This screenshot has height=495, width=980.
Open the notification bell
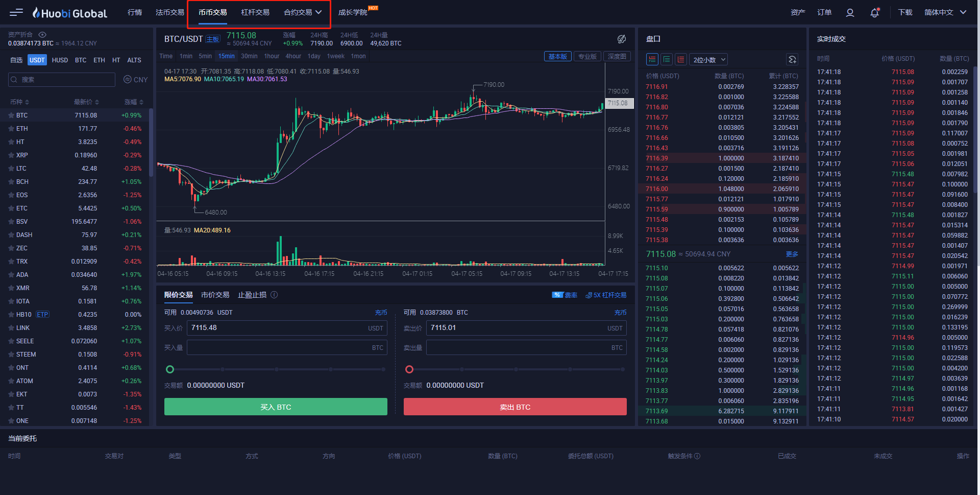pyautogui.click(x=875, y=13)
